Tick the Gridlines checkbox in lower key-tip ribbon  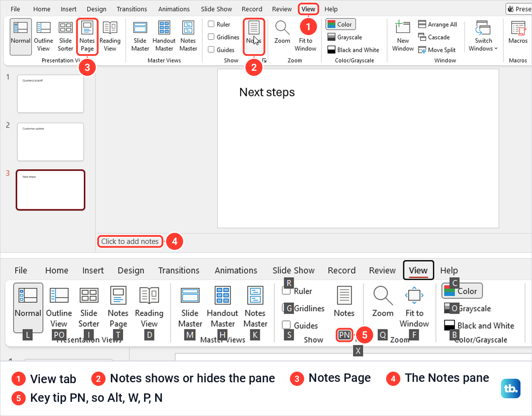tap(287, 308)
